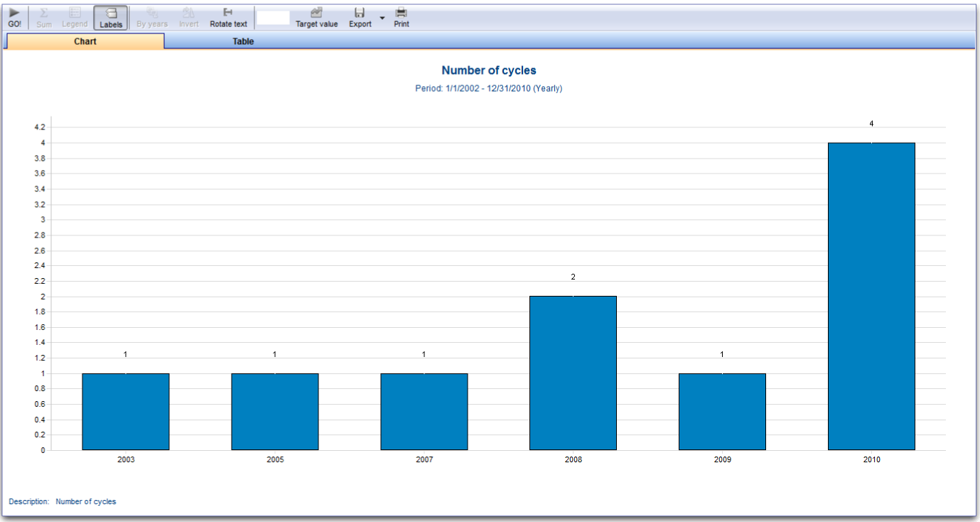Click the 2007 x-axis label

coord(424,459)
